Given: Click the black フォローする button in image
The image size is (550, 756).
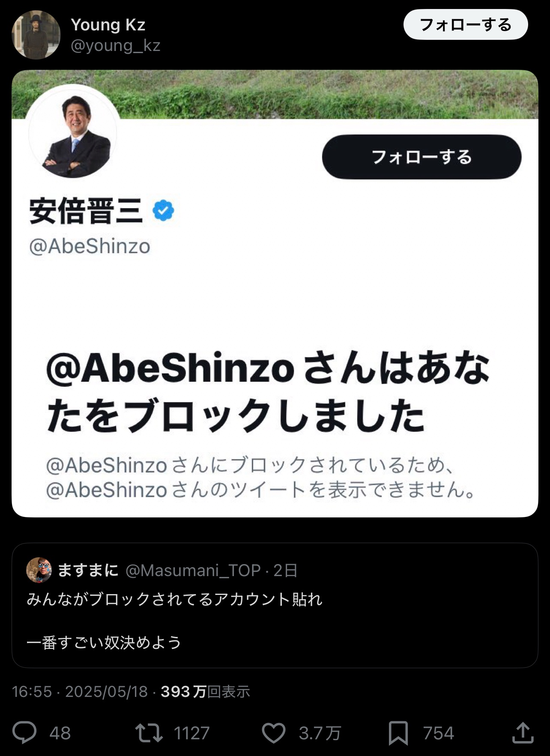Looking at the screenshot, I should [421, 157].
